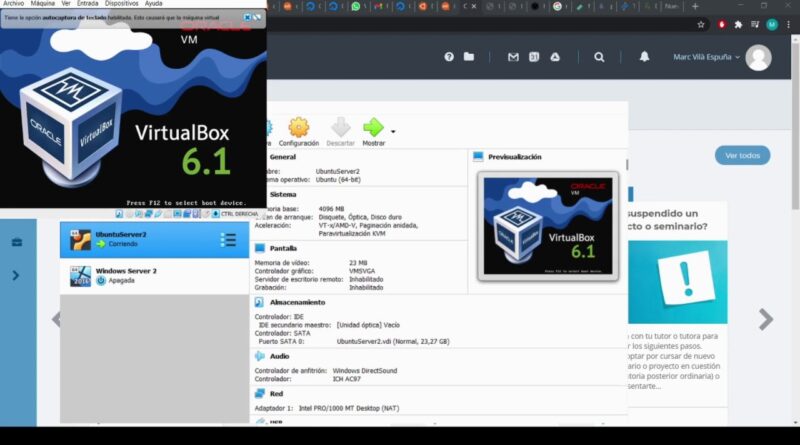This screenshot has width=800, height=445.
Task: Click the Descartar toolbar button
Action: 340,132
